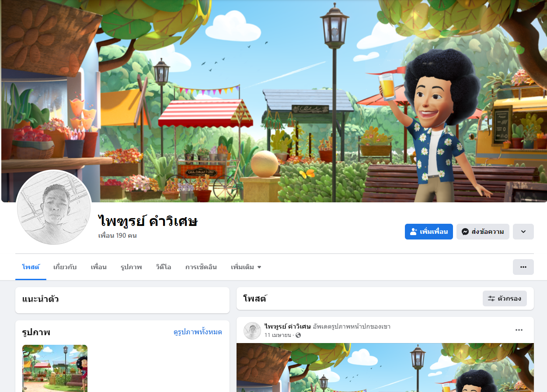Click the globe privacy icon on post

tap(298, 335)
